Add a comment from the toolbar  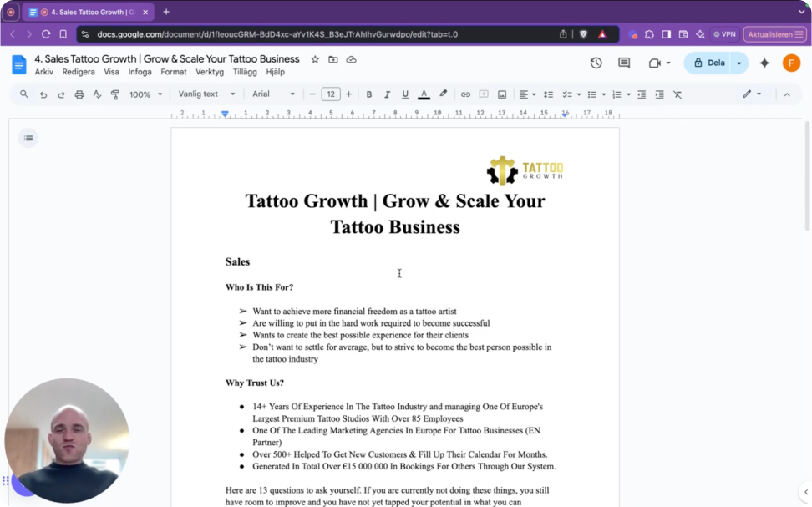pos(484,94)
